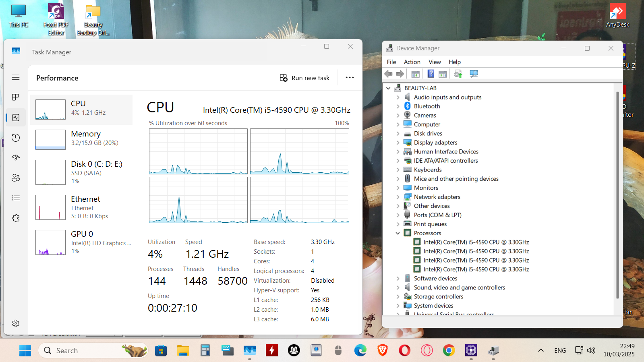Click Run new task button
The height and width of the screenshot is (362, 644).
pos(304,78)
